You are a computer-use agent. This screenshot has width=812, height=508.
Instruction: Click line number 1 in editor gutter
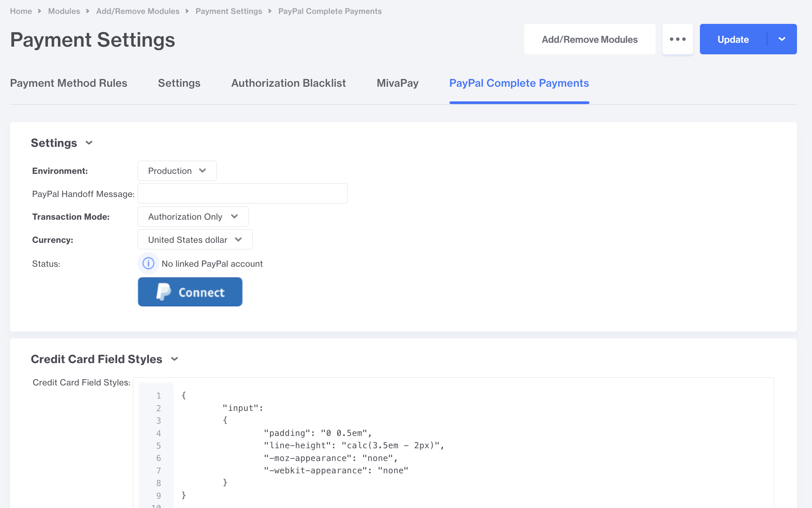point(159,396)
